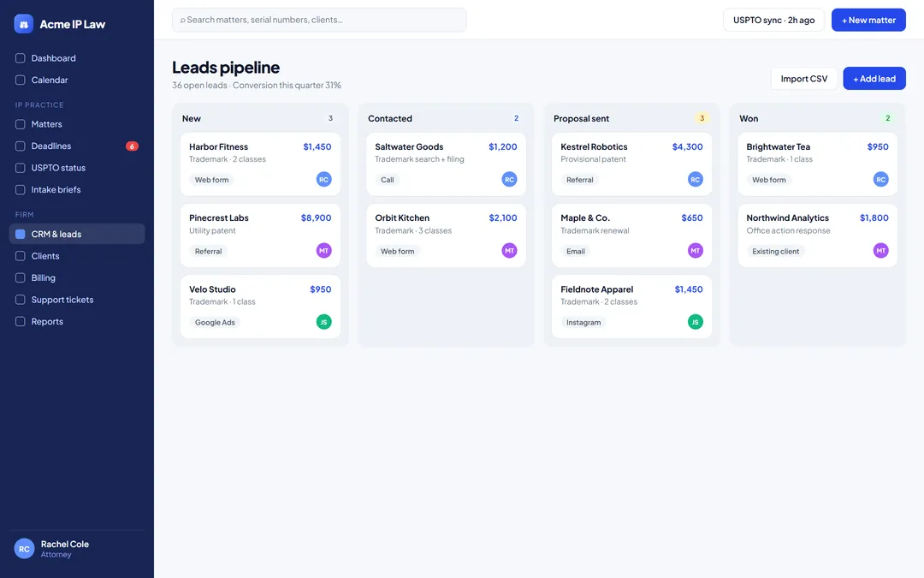Click Rachel Cole's RC avatar in sidebar
This screenshot has width=924, height=578.
click(x=24, y=549)
